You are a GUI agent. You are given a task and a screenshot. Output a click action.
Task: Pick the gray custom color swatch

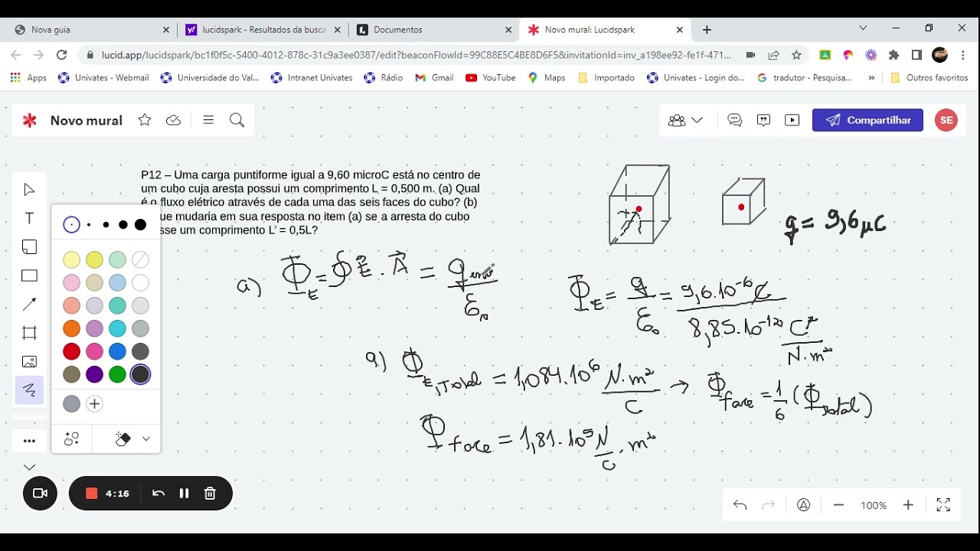click(x=71, y=404)
